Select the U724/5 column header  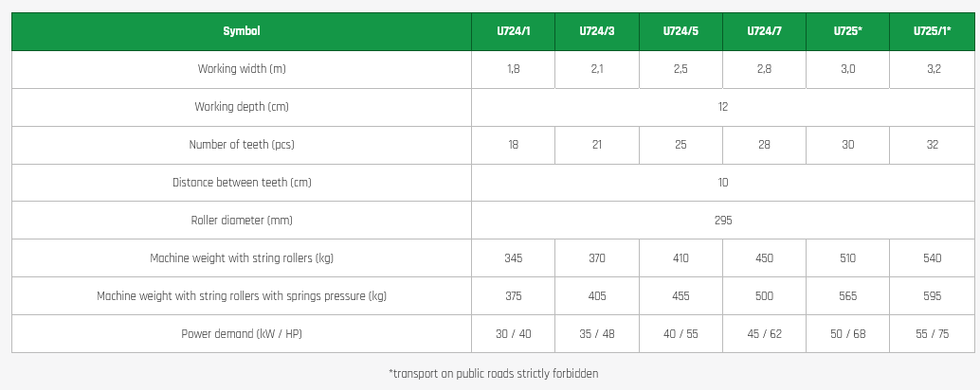click(681, 31)
